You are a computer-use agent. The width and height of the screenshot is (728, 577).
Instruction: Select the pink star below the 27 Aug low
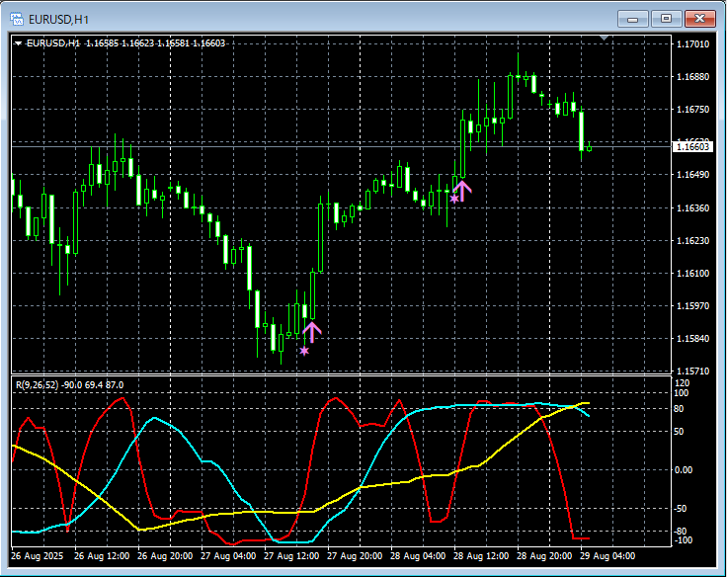tap(304, 351)
